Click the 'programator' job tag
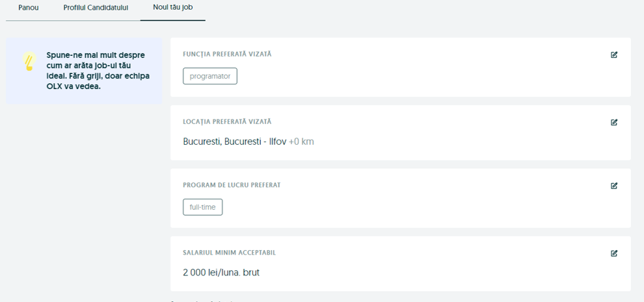 pos(210,77)
